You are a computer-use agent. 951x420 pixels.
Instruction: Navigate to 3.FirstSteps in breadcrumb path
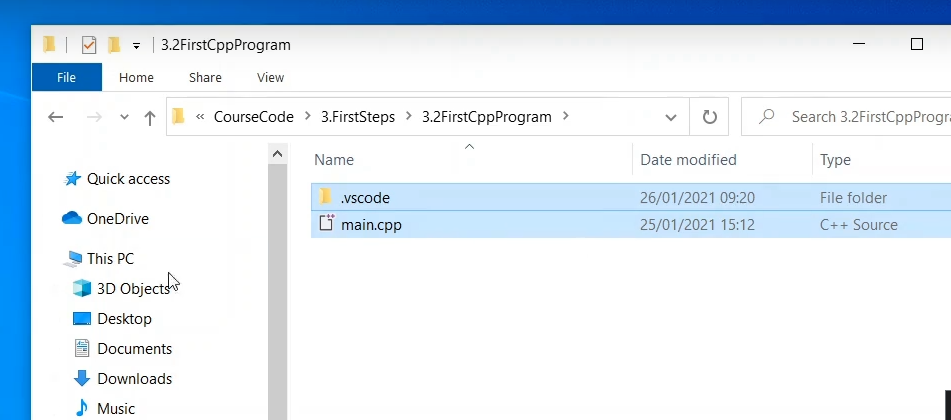tap(358, 117)
